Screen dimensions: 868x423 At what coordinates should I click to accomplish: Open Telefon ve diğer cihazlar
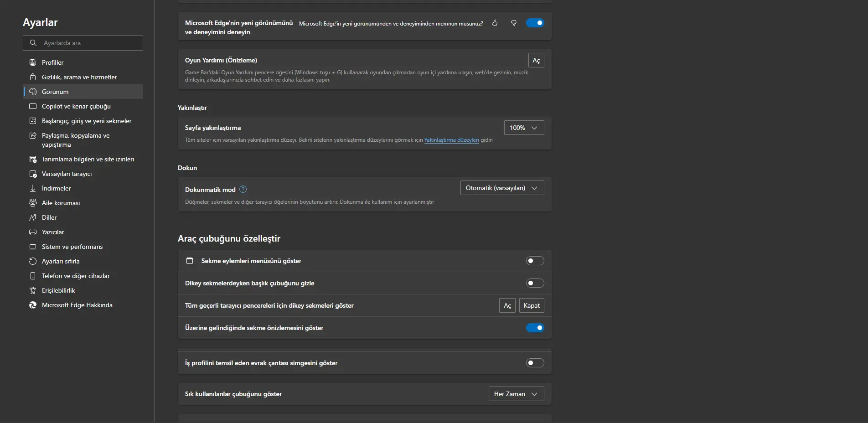(83, 276)
